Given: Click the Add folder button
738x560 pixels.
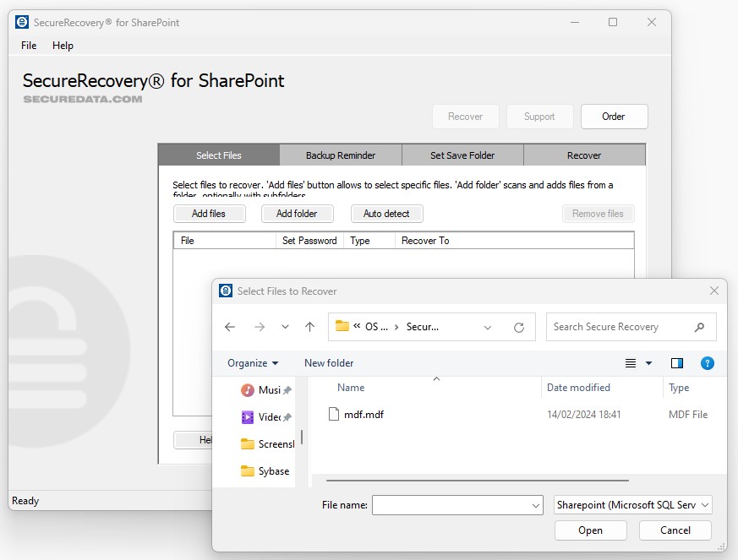Looking at the screenshot, I should point(297,214).
